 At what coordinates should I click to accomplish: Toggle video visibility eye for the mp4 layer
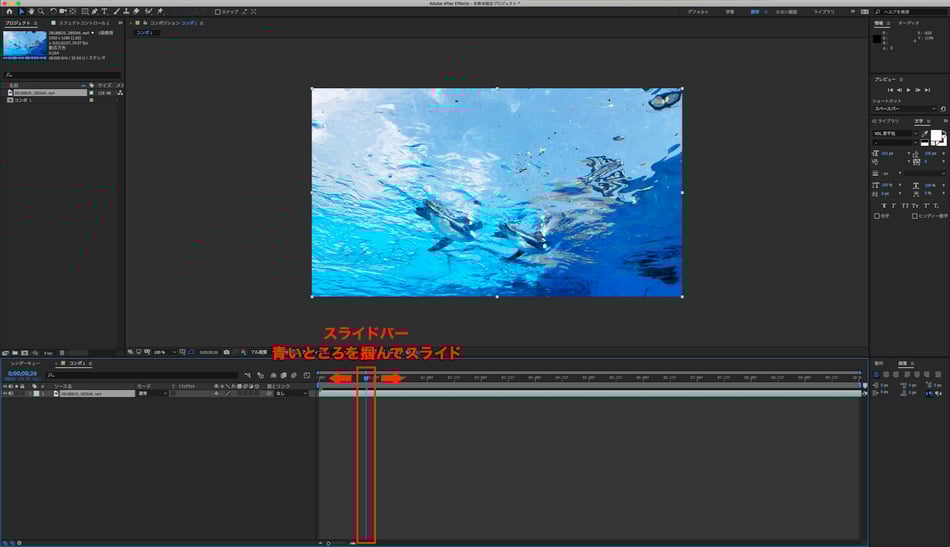tap(4, 394)
